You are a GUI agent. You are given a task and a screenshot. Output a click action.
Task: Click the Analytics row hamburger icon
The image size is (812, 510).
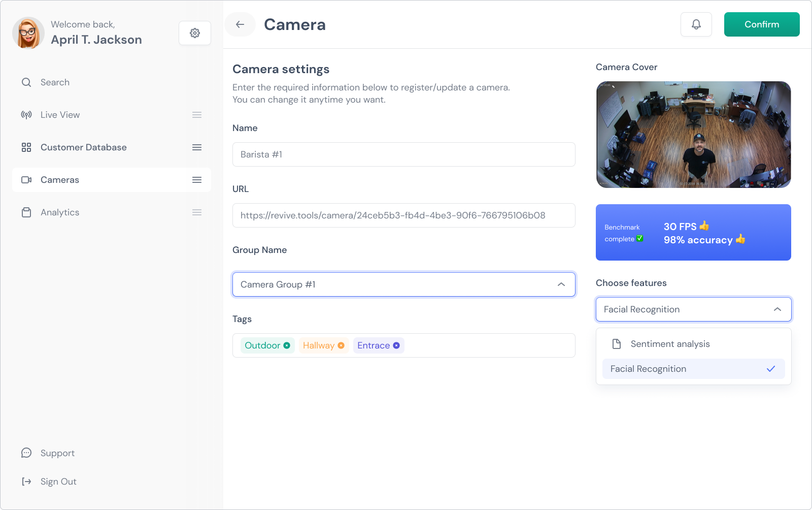coord(197,212)
